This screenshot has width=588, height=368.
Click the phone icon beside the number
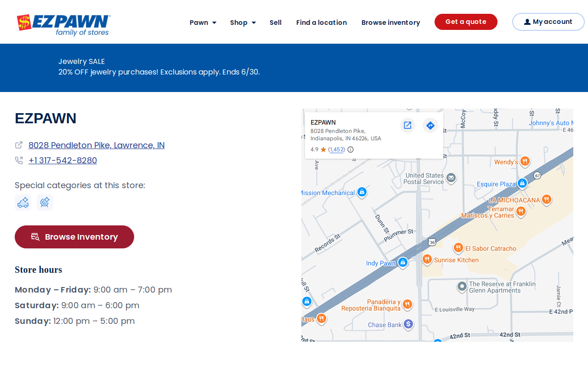(x=19, y=160)
